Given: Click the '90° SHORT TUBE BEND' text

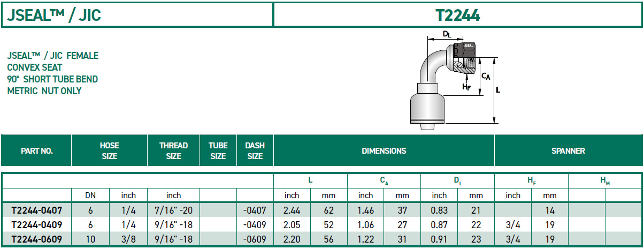Looking at the screenshot, I should point(52,79).
